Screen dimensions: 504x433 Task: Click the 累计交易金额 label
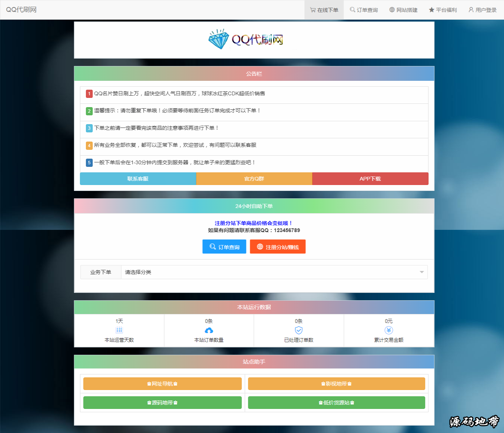click(x=389, y=340)
